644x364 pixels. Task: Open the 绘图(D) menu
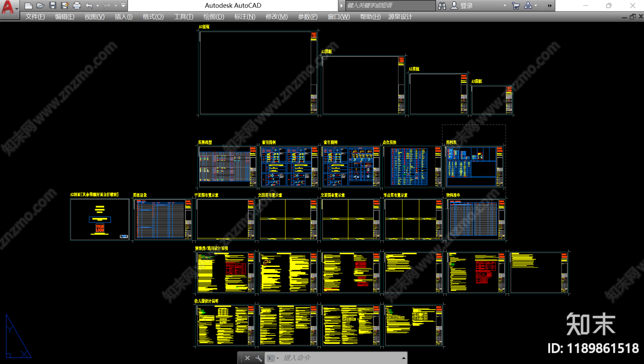[x=214, y=17]
